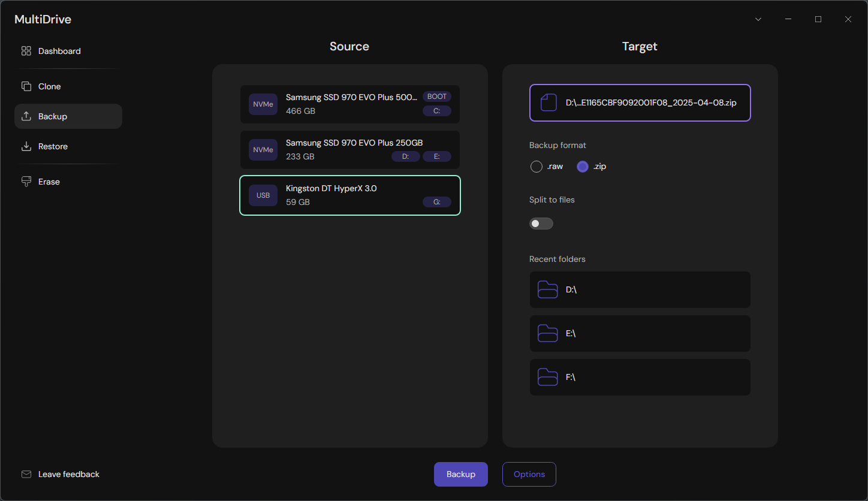Open the Options dialog
The image size is (868, 501).
coord(529,474)
